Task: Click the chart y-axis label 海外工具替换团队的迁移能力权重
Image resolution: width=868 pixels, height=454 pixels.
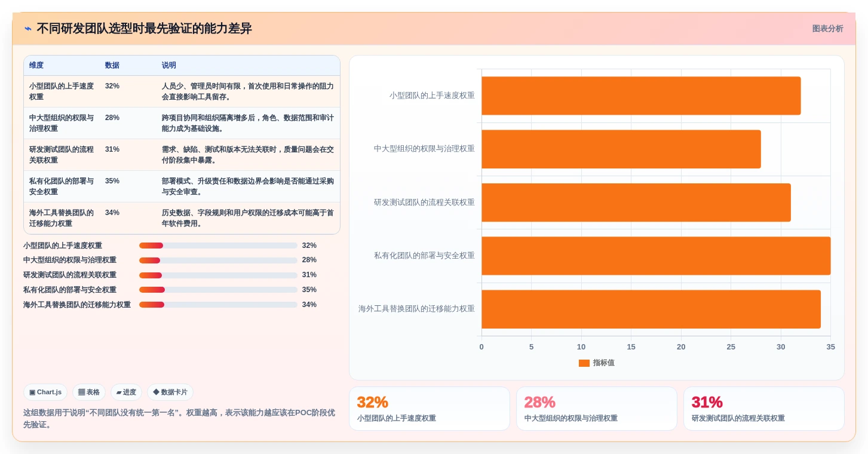Action: (x=416, y=309)
